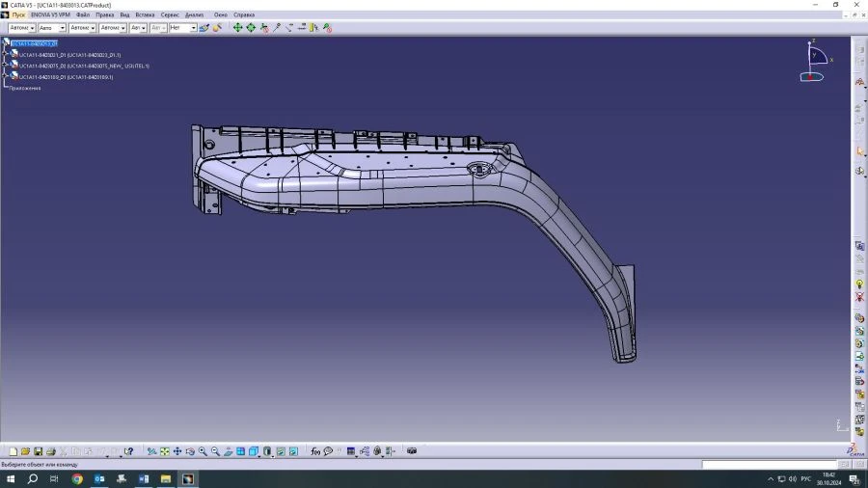Click the Пуск menu button
868x488 pixels.
click(x=18, y=15)
